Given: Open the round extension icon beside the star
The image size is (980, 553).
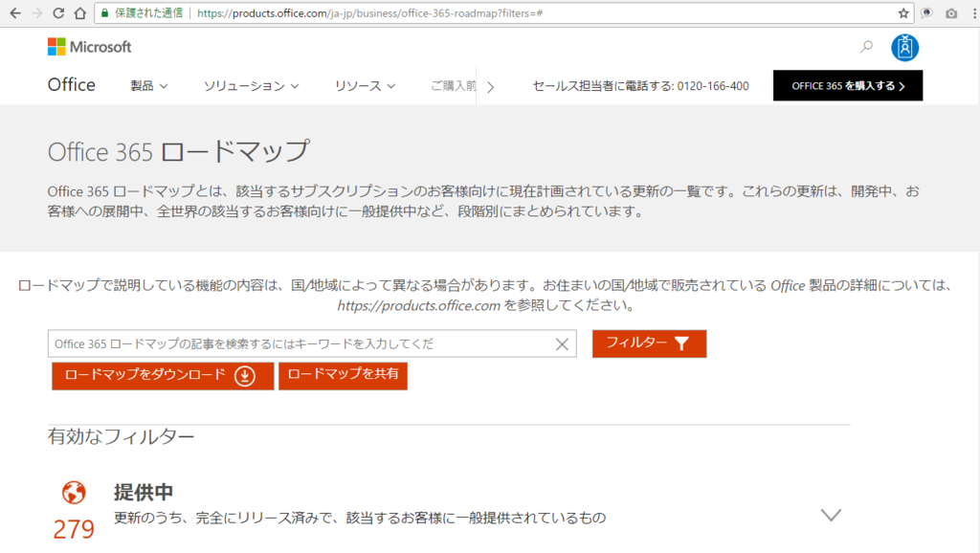Looking at the screenshot, I should click(x=926, y=13).
